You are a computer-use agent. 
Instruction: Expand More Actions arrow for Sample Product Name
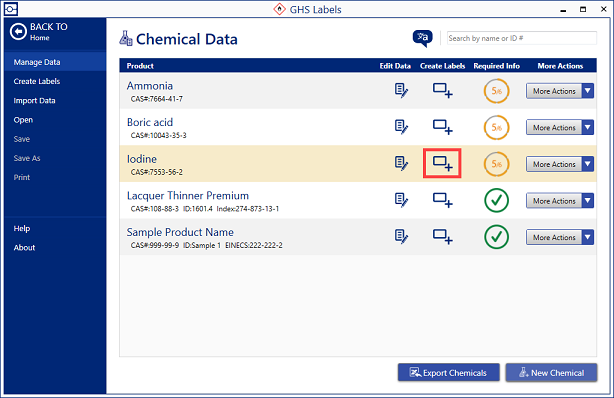(x=587, y=237)
